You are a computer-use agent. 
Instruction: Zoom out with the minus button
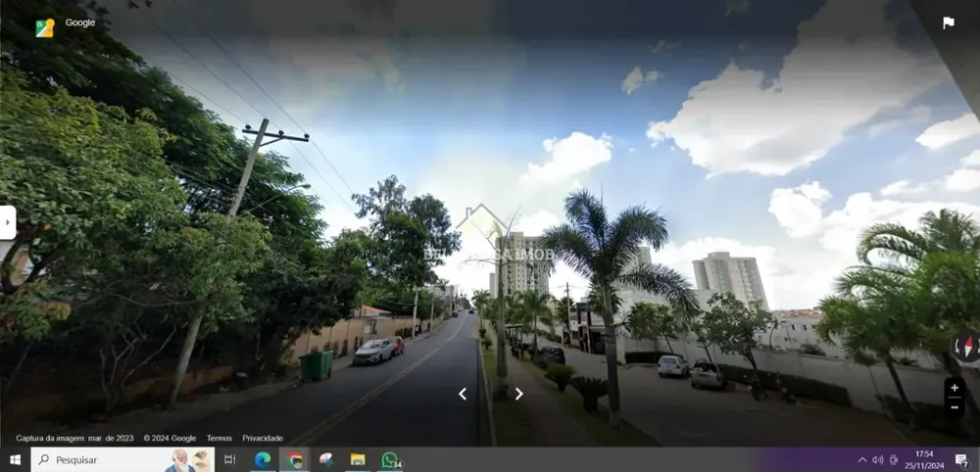click(955, 407)
